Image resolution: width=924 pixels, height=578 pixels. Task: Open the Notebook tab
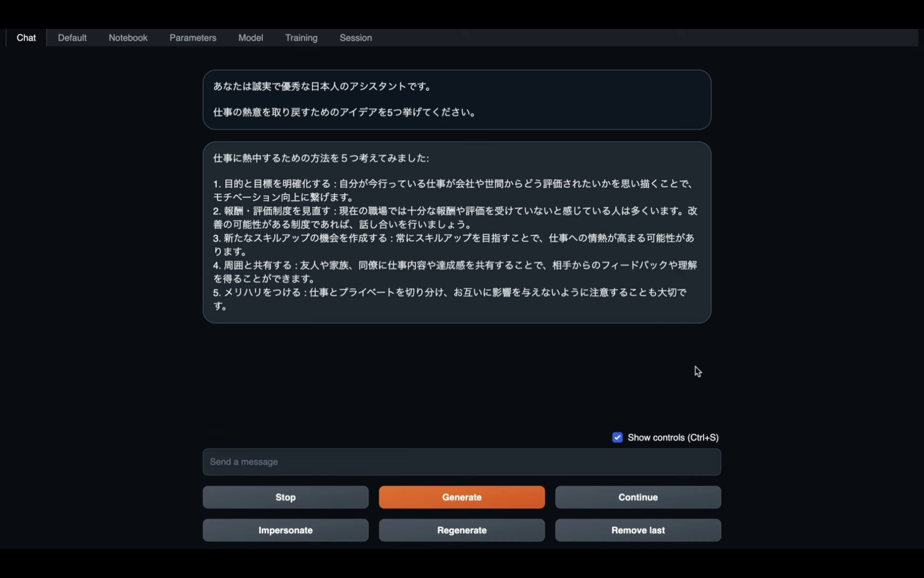click(x=128, y=38)
